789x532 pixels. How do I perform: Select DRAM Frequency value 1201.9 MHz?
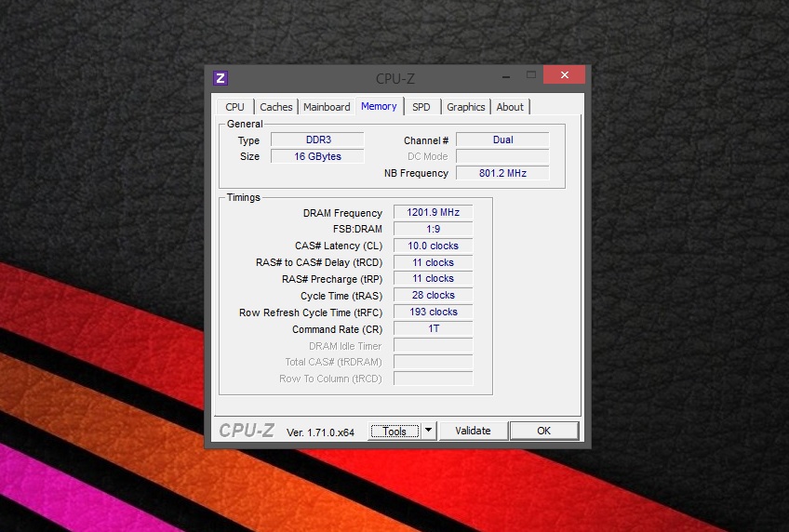coord(434,212)
